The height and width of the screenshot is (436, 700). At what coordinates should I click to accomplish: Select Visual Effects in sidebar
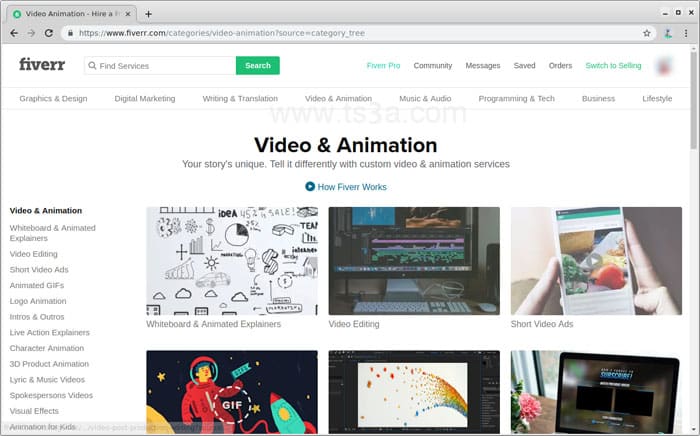(34, 411)
